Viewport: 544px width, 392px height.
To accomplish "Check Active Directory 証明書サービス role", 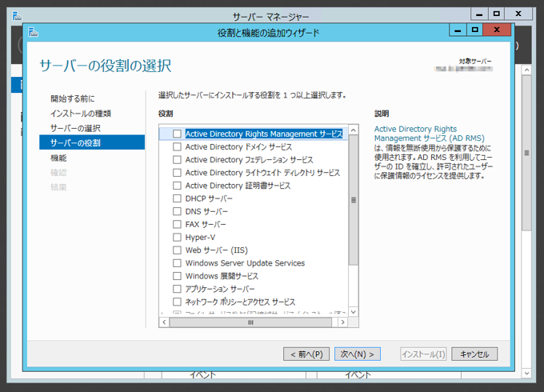I will coord(177,186).
